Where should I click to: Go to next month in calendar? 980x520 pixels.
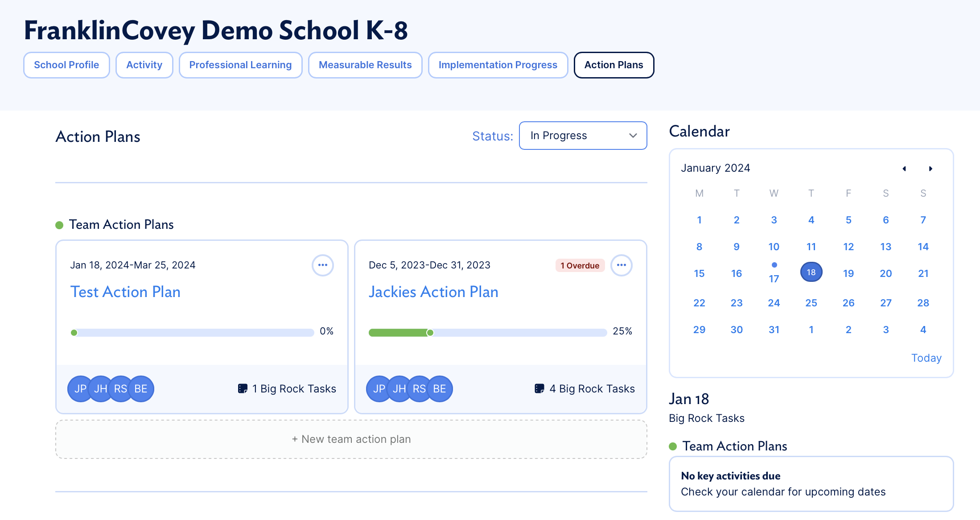[x=931, y=169]
